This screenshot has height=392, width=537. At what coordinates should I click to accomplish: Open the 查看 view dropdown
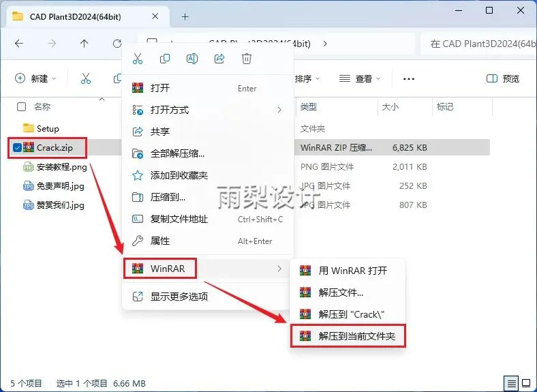360,79
